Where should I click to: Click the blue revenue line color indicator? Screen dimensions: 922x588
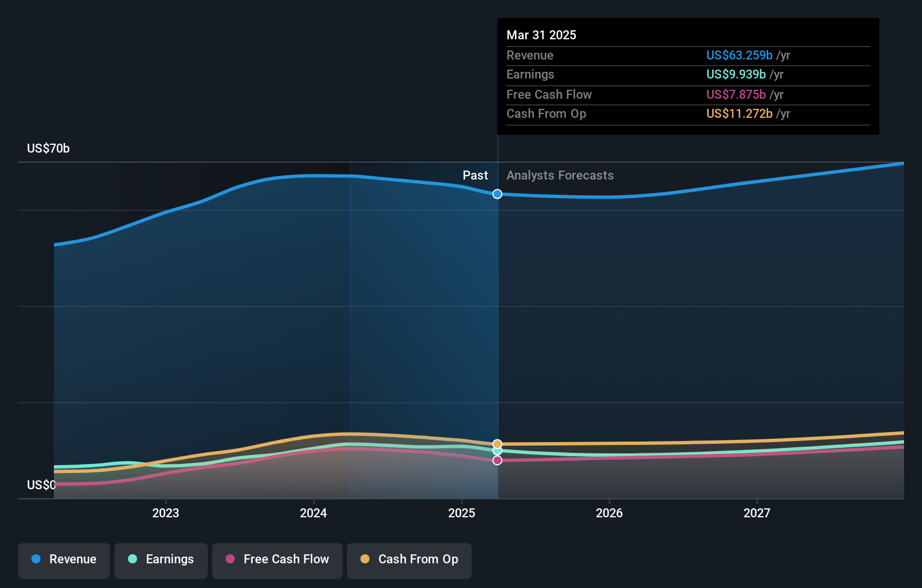[x=35, y=560]
